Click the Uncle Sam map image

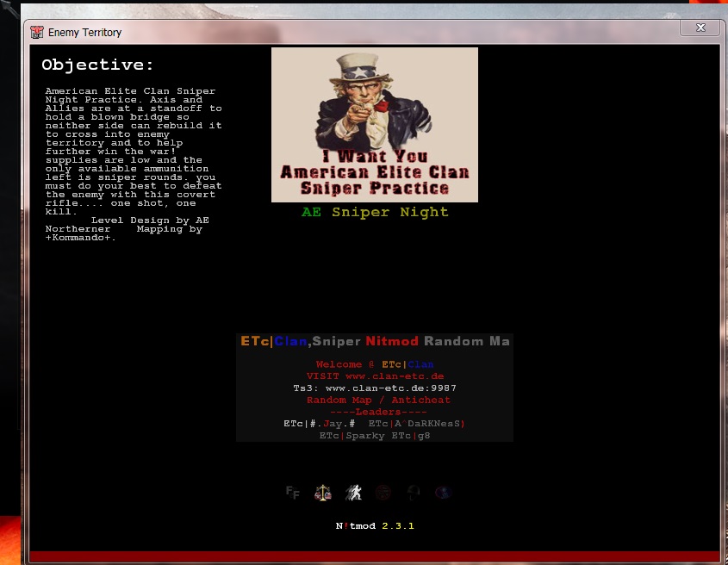375,125
